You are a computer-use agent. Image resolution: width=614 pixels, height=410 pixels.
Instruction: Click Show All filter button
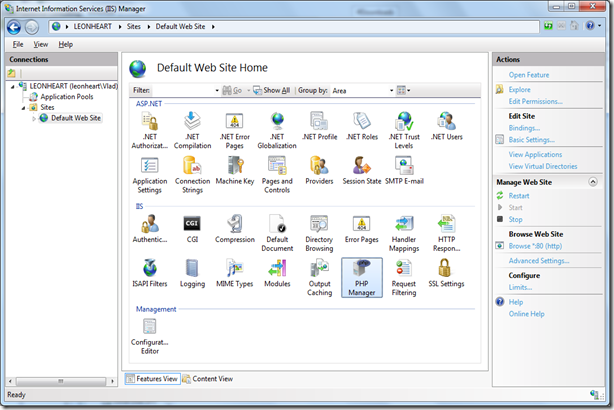point(272,90)
